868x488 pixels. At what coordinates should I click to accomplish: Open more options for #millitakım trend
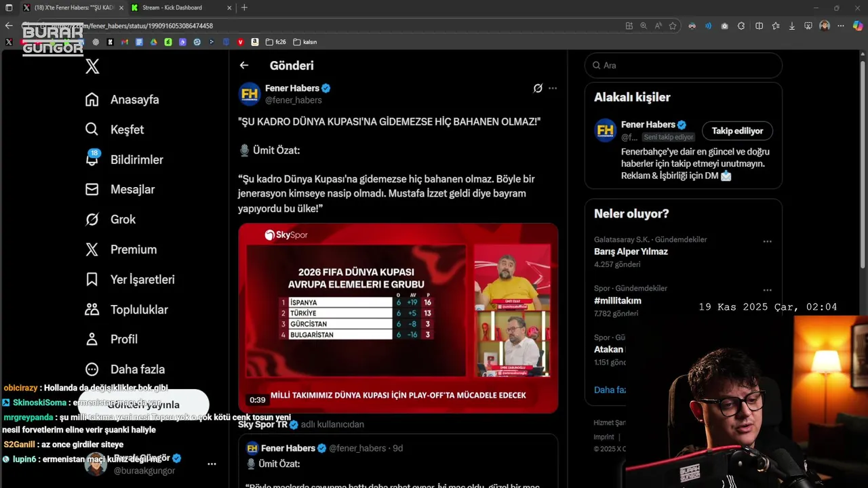[x=767, y=290]
